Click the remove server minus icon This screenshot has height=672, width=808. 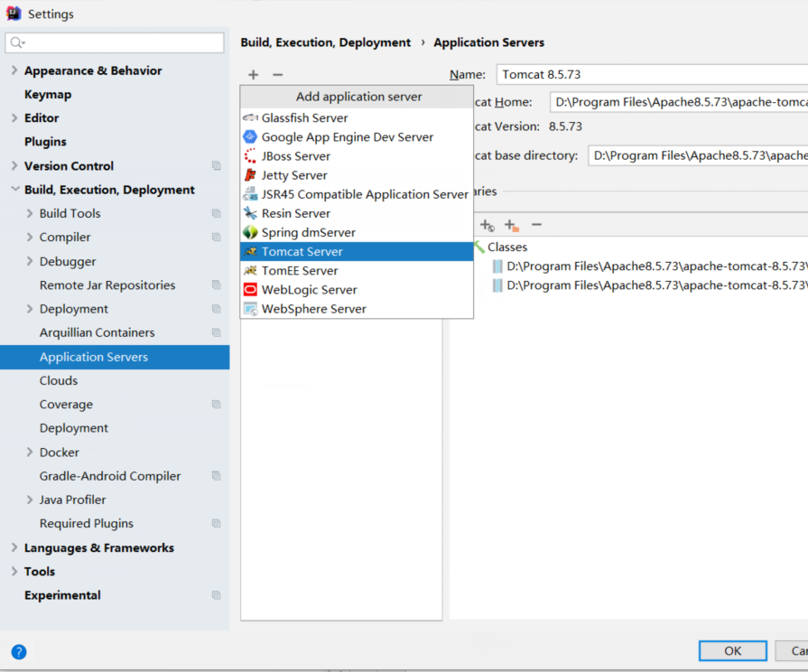click(278, 75)
